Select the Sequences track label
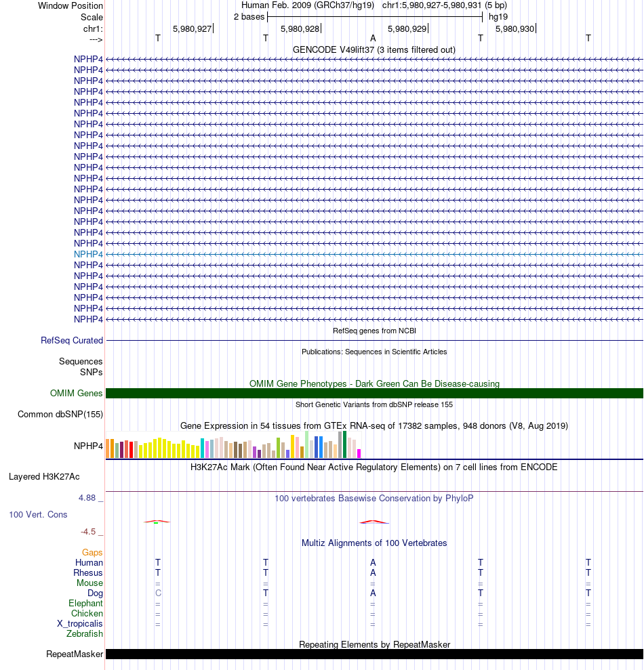644x670 pixels. [81, 362]
